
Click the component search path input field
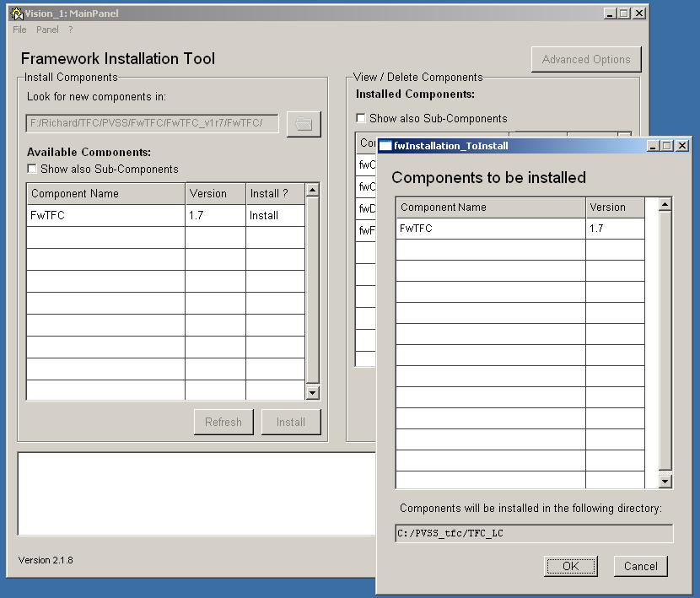coord(153,123)
